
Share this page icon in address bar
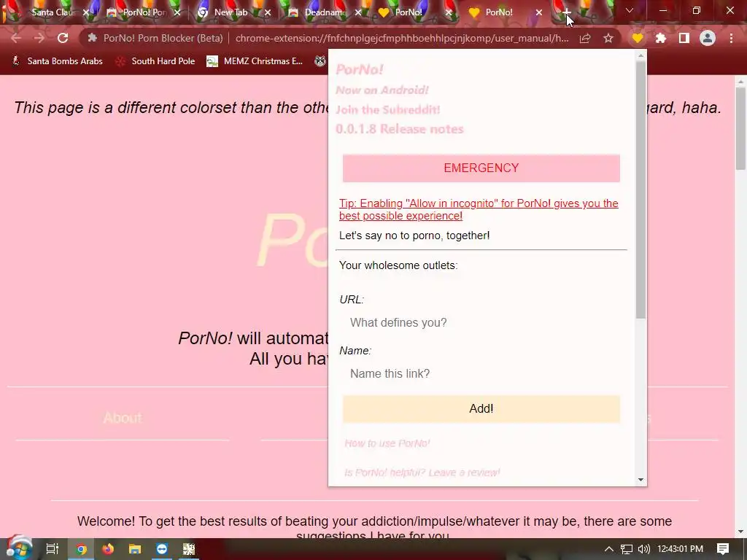coord(585,38)
